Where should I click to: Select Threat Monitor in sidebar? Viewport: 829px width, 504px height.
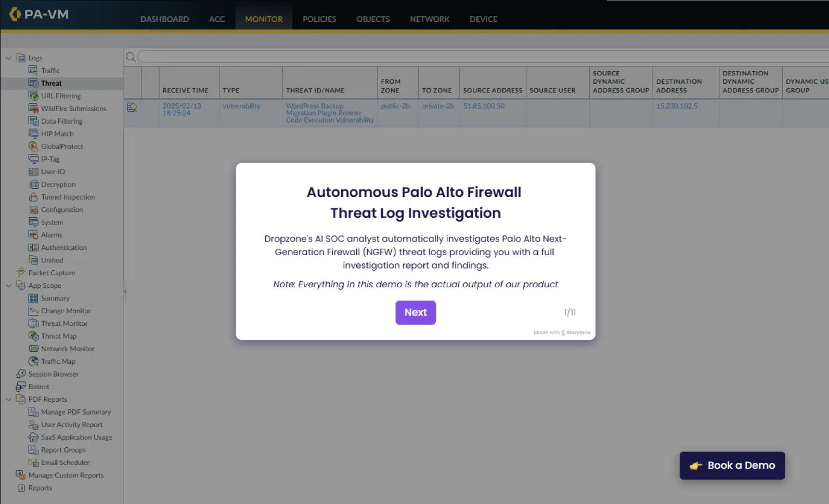point(64,323)
